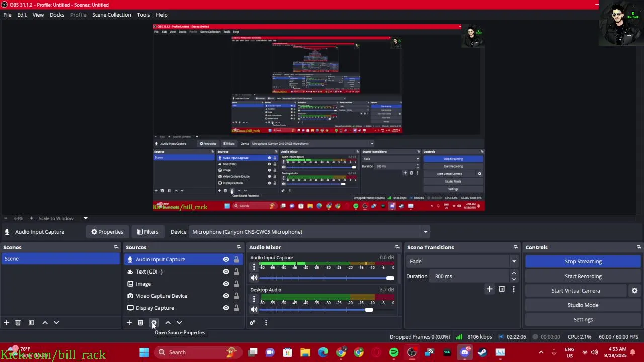Open OBS Settings button

583,319
